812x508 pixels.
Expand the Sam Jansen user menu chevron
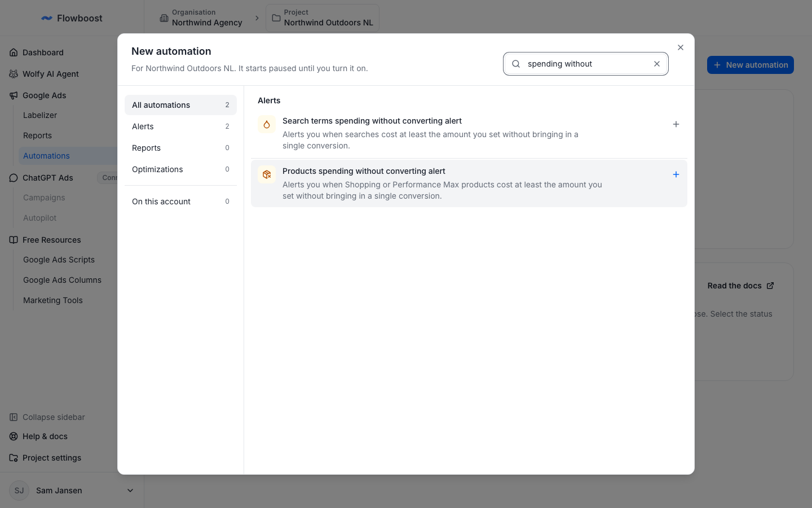coord(130,491)
